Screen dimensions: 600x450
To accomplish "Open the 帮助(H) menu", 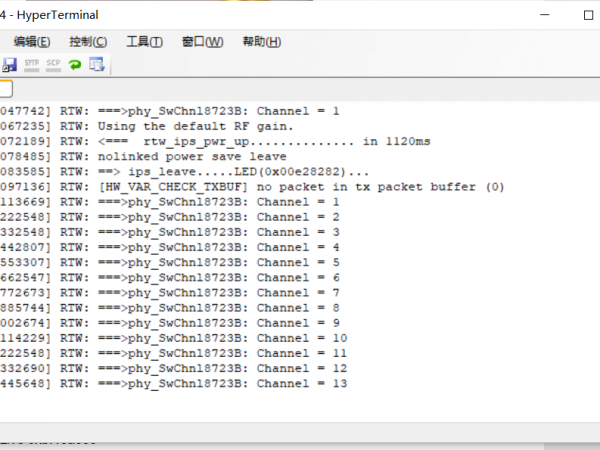I will (261, 42).
